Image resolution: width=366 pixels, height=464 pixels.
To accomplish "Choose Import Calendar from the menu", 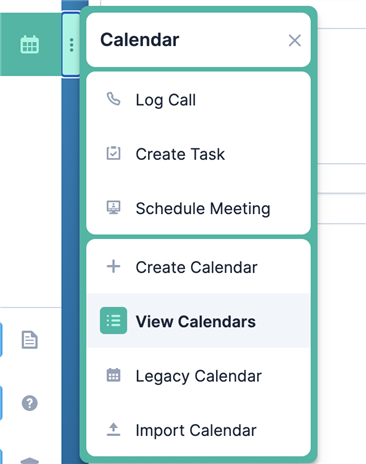I will pyautogui.click(x=198, y=430).
